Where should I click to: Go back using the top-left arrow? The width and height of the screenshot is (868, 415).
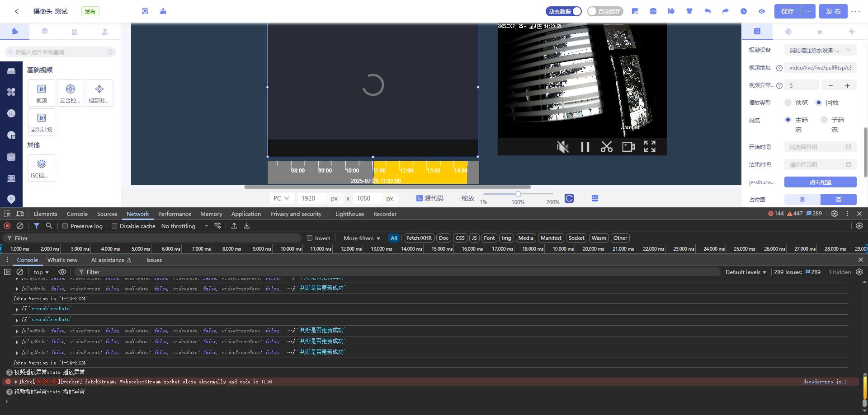tap(17, 11)
